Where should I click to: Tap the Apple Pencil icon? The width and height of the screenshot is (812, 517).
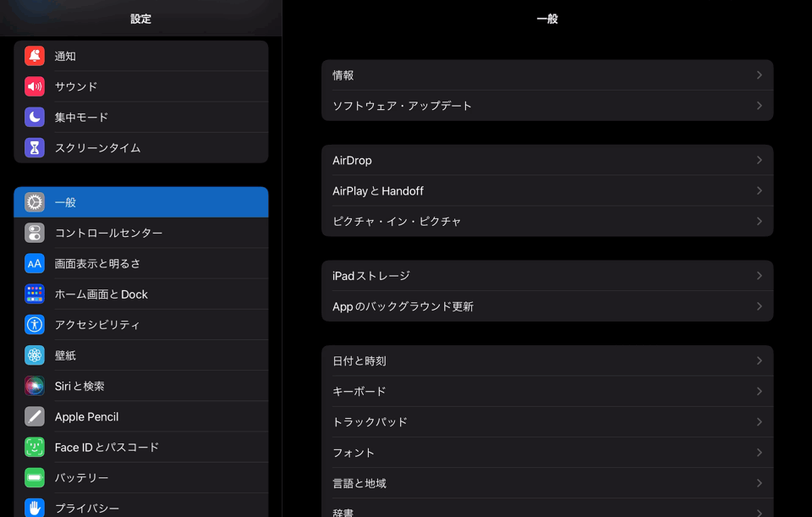pyautogui.click(x=35, y=416)
